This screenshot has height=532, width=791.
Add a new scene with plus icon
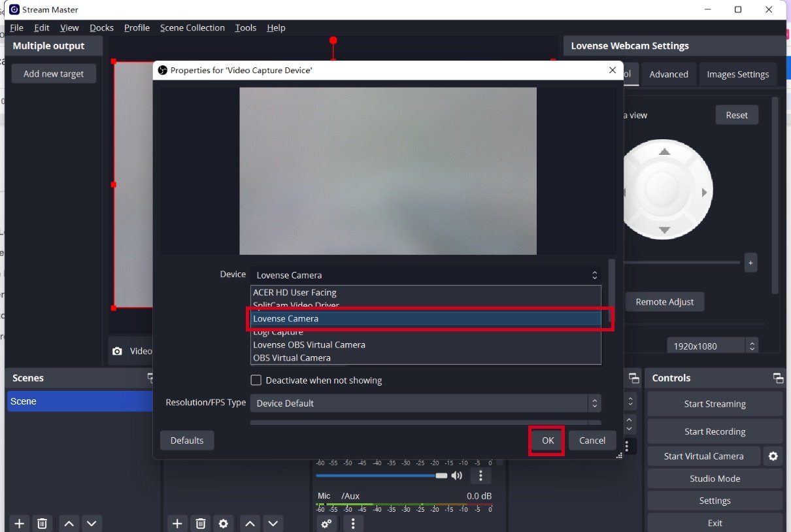tap(19, 524)
